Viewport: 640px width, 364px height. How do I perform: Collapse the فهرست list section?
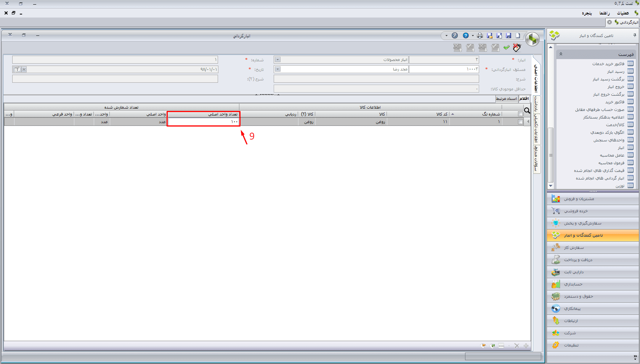pos(561,54)
